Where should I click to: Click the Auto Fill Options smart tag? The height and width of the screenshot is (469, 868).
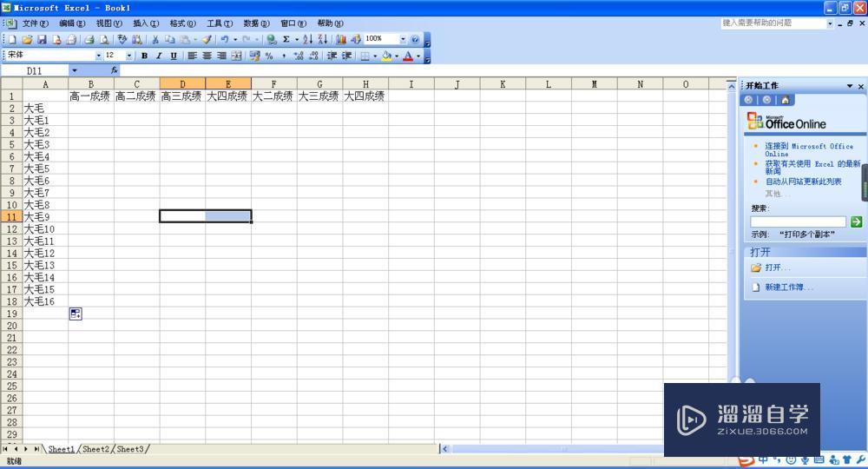76,314
